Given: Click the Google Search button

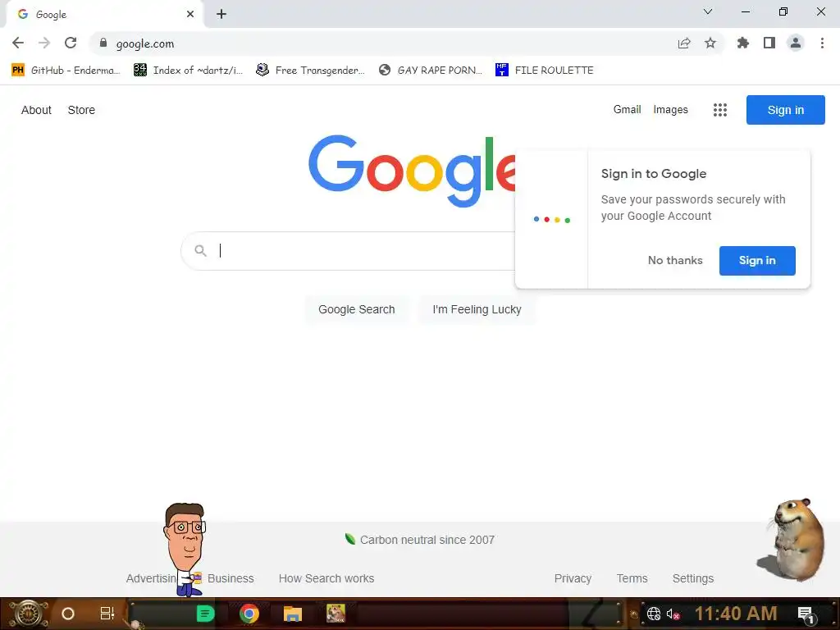Looking at the screenshot, I should (357, 309).
